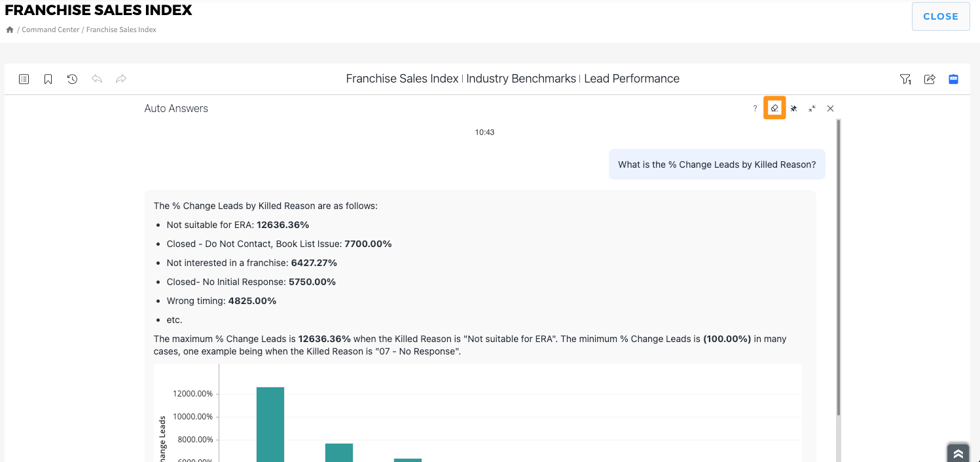
Task: Click the 10000.00% axis label
Action: (x=193, y=417)
